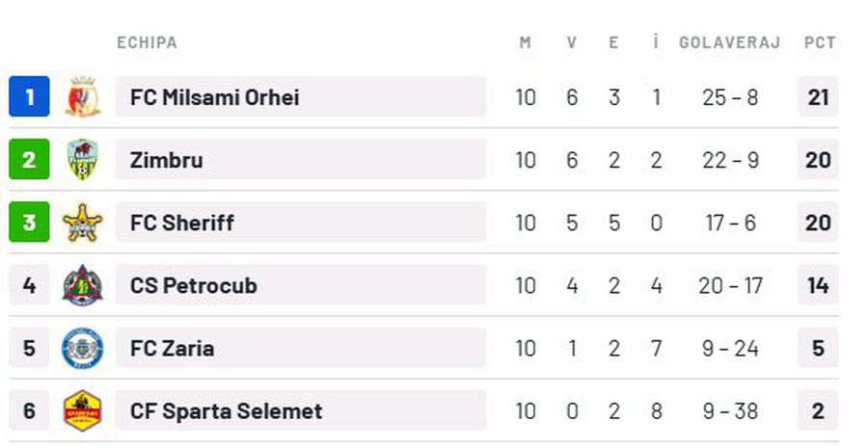The height and width of the screenshot is (448, 868).
Task: Open the CF Sparta Selemet team entry
Action: [227, 410]
